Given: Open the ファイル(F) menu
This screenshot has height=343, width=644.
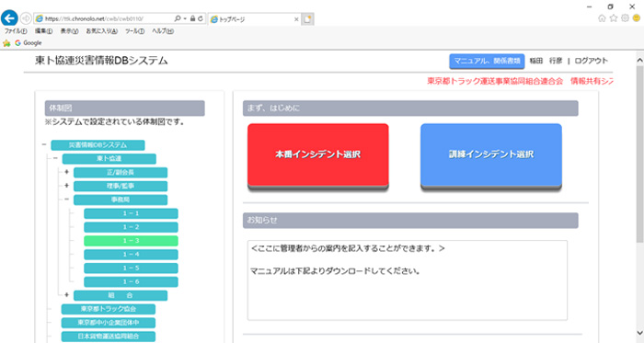Looking at the screenshot, I should pos(16,31).
